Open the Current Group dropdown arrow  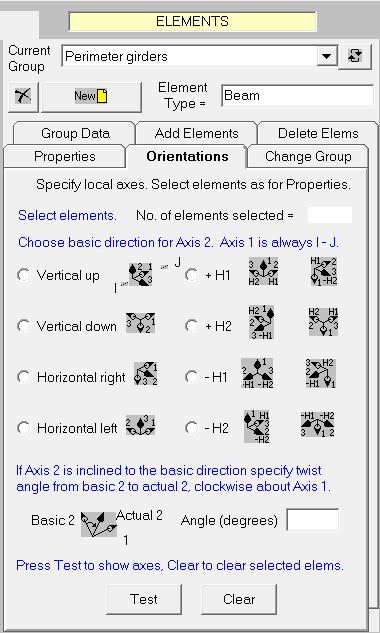click(326, 57)
